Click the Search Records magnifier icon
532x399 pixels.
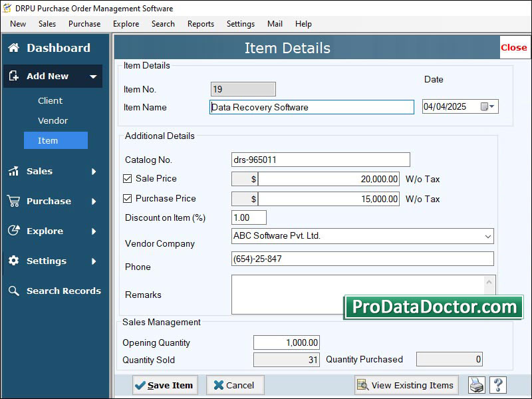13,291
